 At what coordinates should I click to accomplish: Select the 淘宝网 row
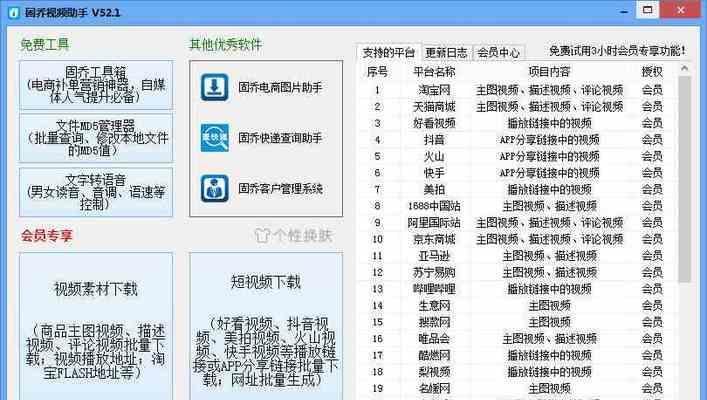click(518, 90)
